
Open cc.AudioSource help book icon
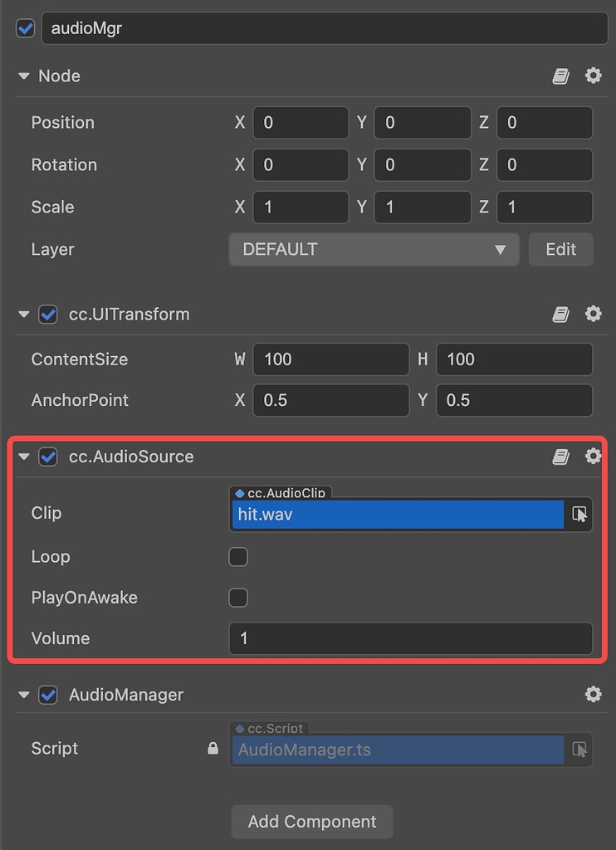pos(561,457)
